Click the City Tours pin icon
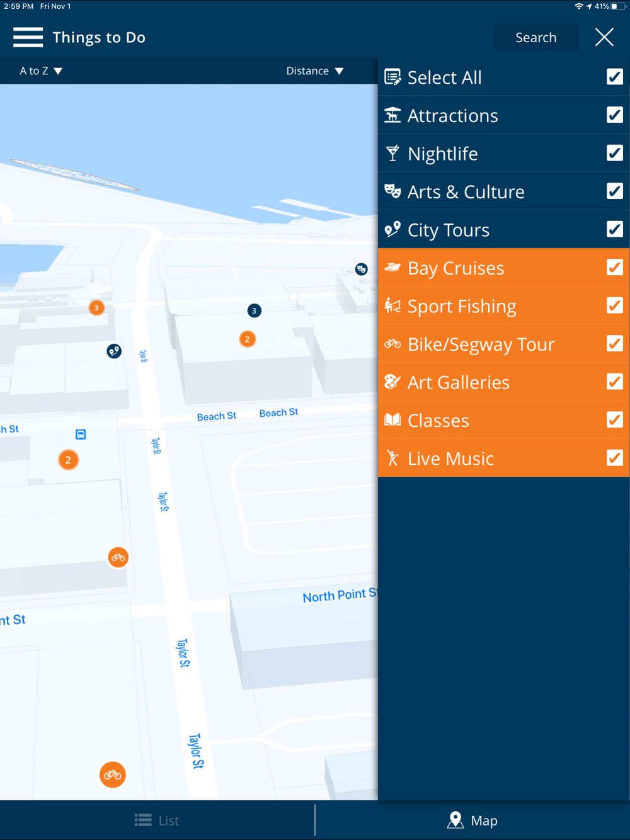 click(x=392, y=229)
